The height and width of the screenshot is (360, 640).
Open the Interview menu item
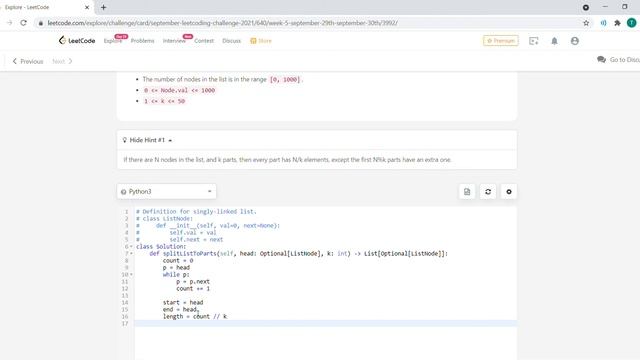click(174, 41)
